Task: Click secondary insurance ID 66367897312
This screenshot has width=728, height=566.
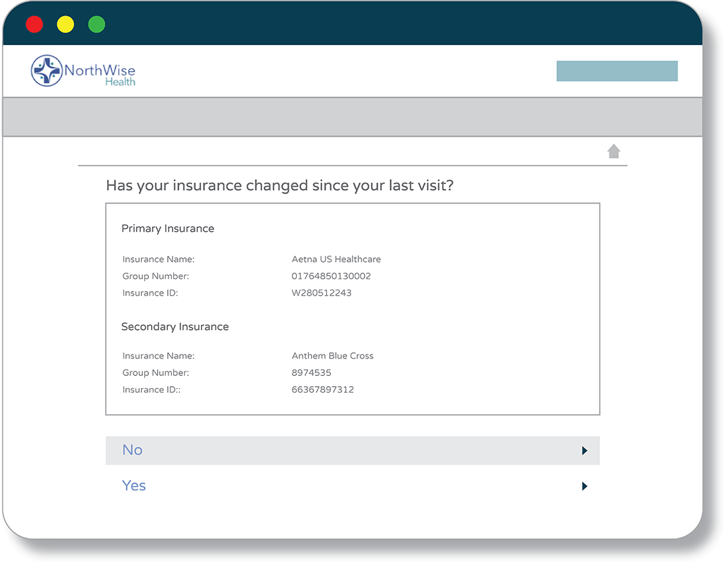Action: (323, 389)
